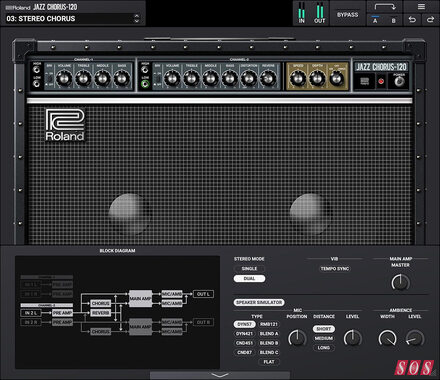440x380 pixels.
Task: Select the Channel-2 HIGH input jack
Action: 145,69
